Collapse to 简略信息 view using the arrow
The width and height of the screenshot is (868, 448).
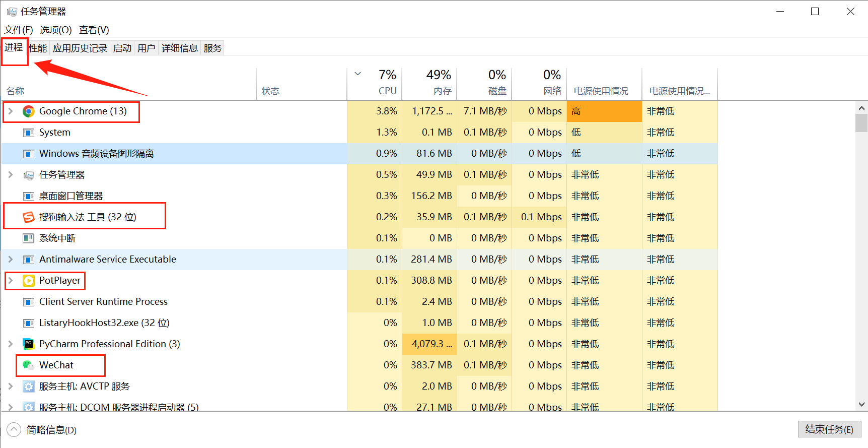coord(14,430)
